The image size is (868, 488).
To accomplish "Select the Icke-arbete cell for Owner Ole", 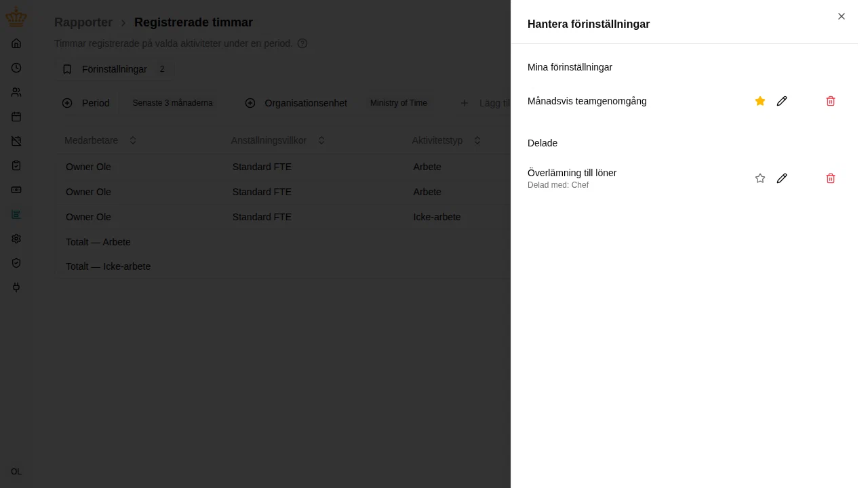I will pyautogui.click(x=437, y=217).
